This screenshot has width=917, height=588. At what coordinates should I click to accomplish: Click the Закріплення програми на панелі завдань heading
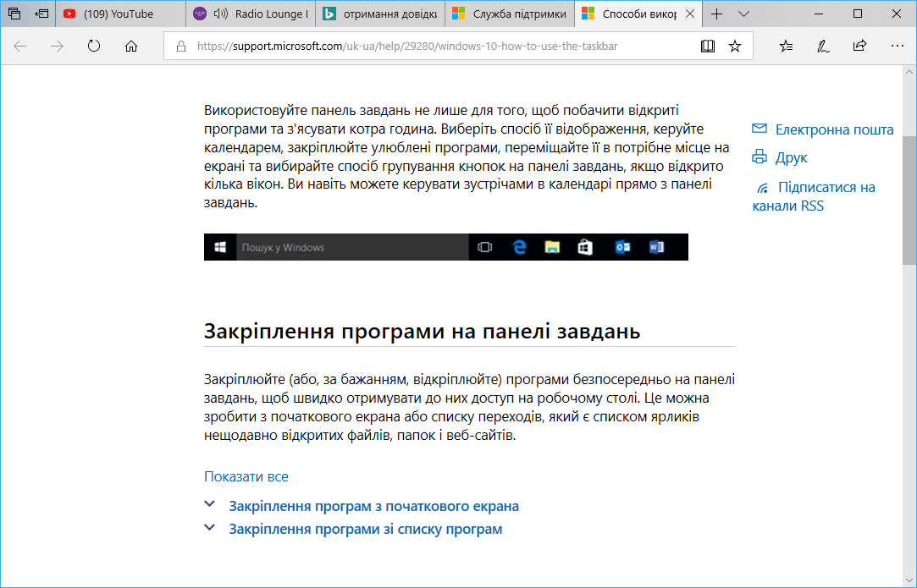tap(422, 332)
